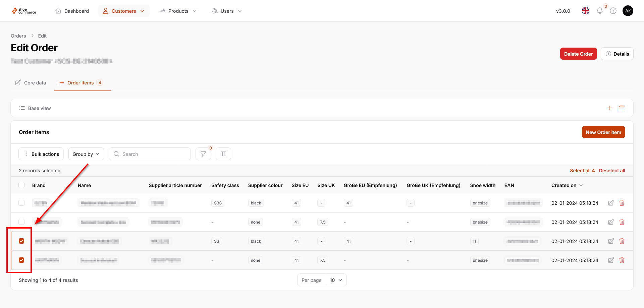Viewport: 644px width, 308px height.
Task: Open the view list icon beside plus
Action: 622,108
